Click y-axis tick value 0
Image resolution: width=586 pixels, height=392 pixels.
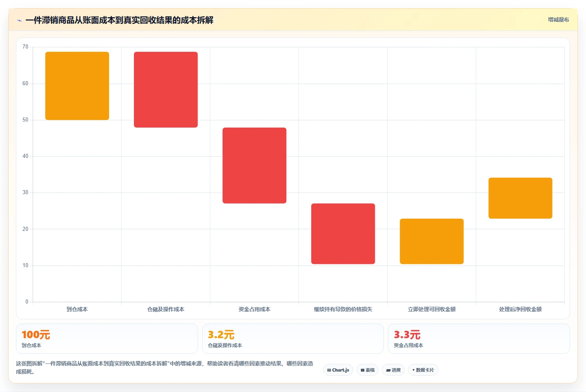point(27,302)
